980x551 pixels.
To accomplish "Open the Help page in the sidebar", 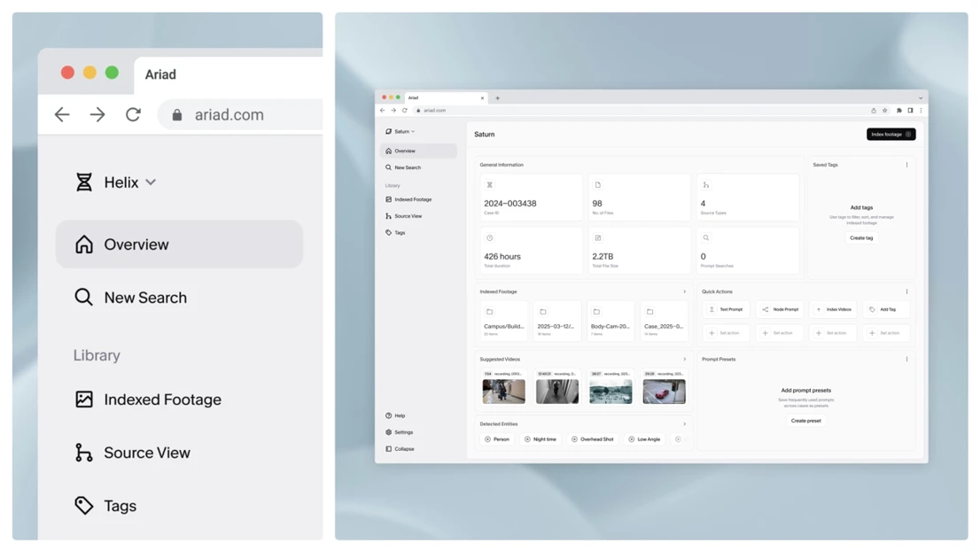I will pos(395,415).
